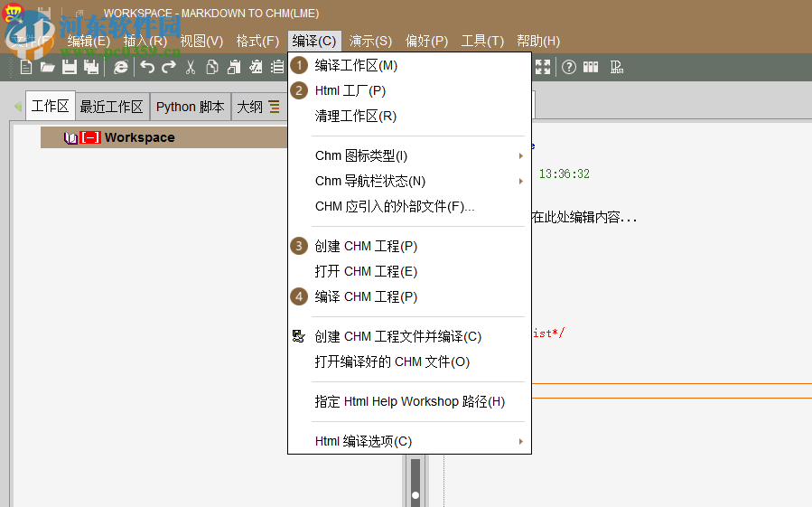Open the 编辑(E) menu
The width and height of the screenshot is (812, 507).
tap(89, 41)
